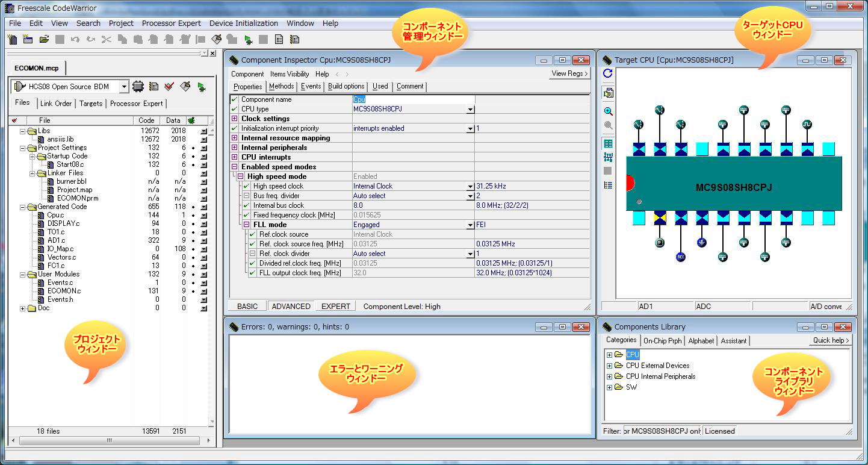
Task: Select SW category in Components Library
Action: (631, 387)
